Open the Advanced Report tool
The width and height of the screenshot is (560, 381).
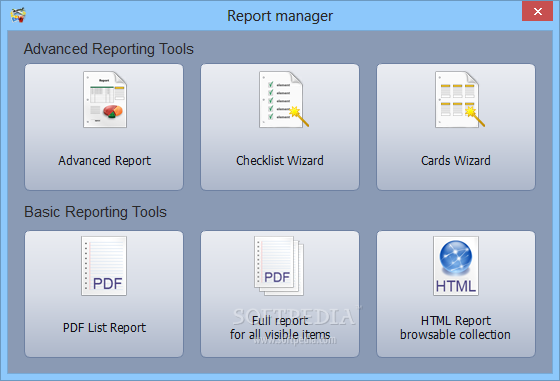[104, 127]
